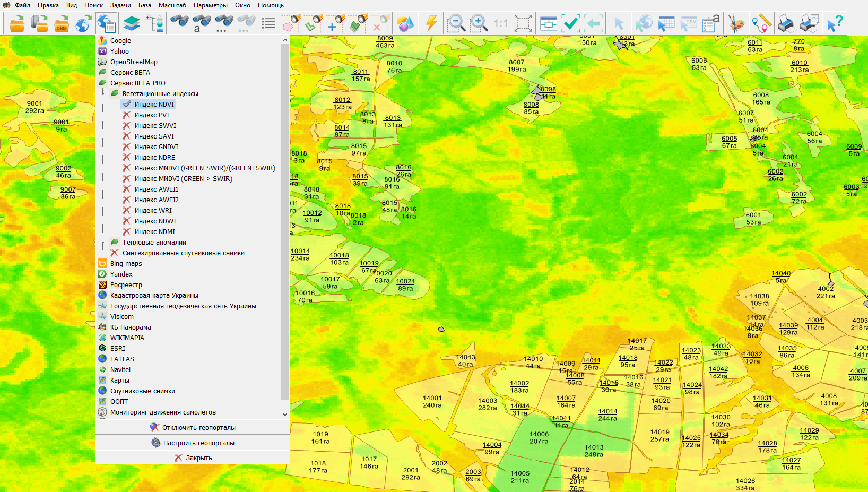Expand the Сервис ВЕГА geoportal node
This screenshot has height=492, width=868.
tap(130, 72)
